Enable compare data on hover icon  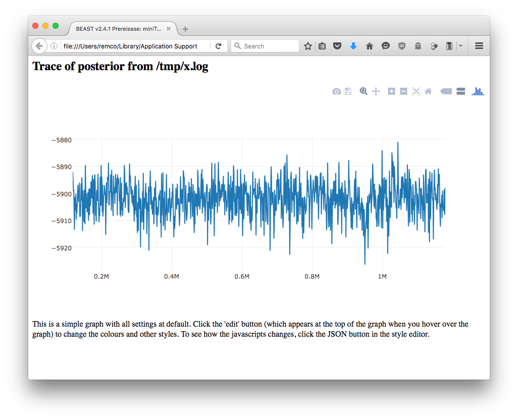tap(460, 91)
